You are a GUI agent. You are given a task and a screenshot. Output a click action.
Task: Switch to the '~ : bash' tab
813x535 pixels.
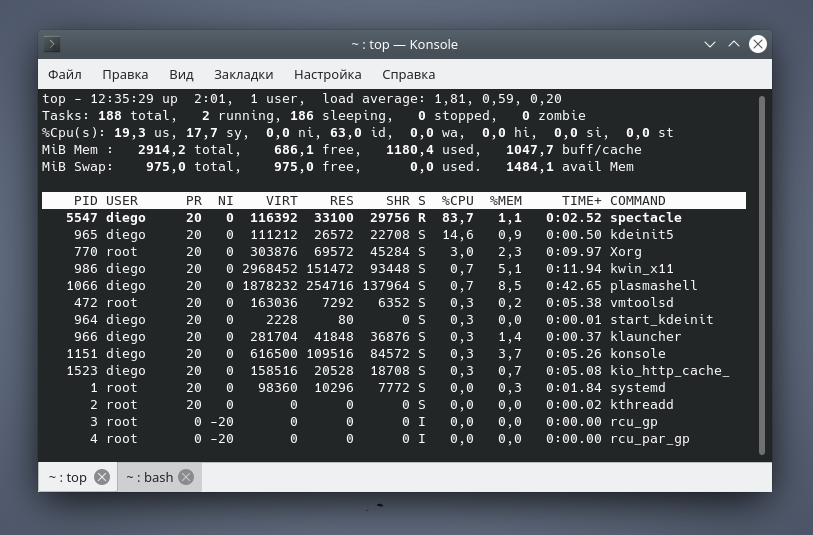pos(150,478)
